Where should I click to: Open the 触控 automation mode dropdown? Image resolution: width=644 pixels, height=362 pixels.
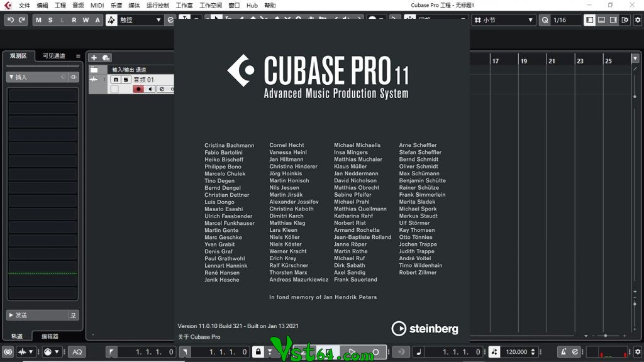[x=140, y=19]
